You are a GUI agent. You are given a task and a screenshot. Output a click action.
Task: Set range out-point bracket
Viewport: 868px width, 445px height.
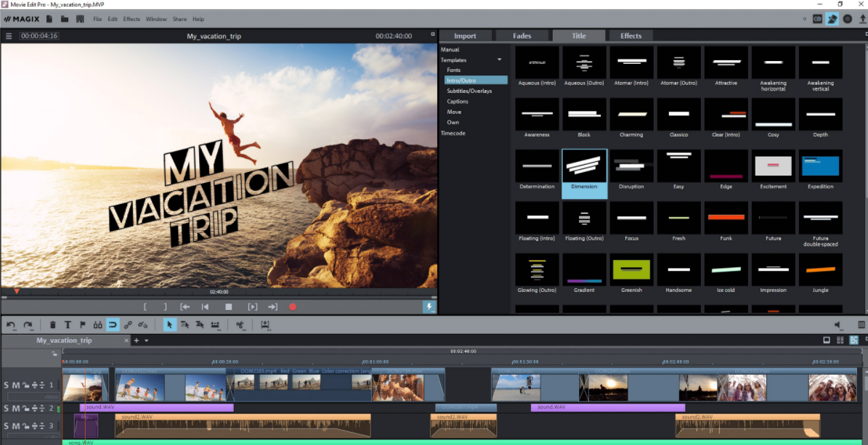pos(165,306)
